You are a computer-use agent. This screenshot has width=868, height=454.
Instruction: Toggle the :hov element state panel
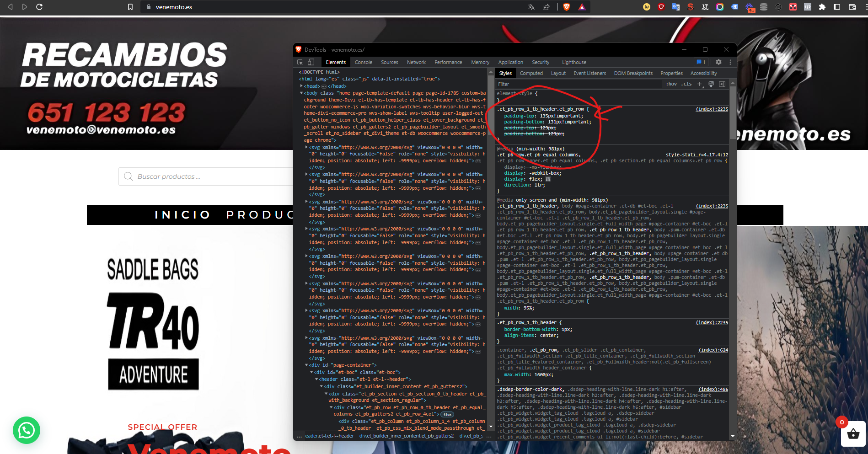[671, 84]
